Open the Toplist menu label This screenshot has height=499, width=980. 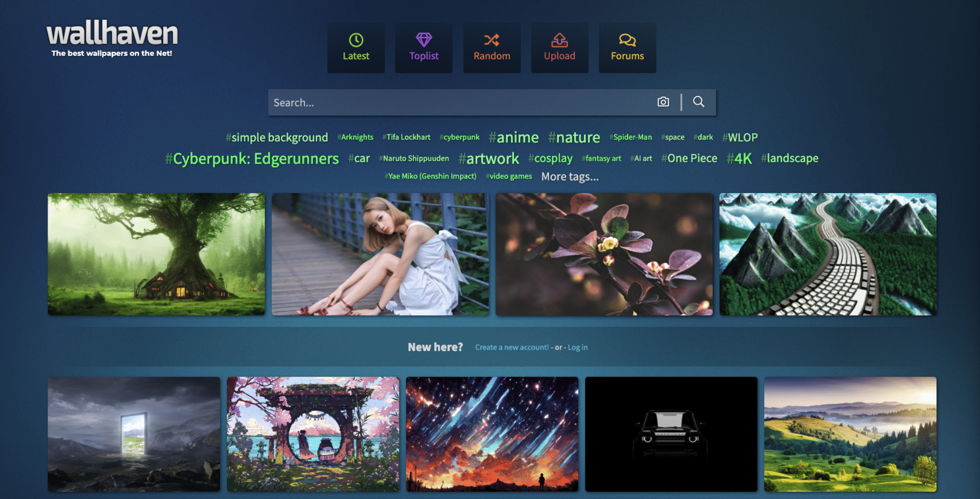[424, 56]
